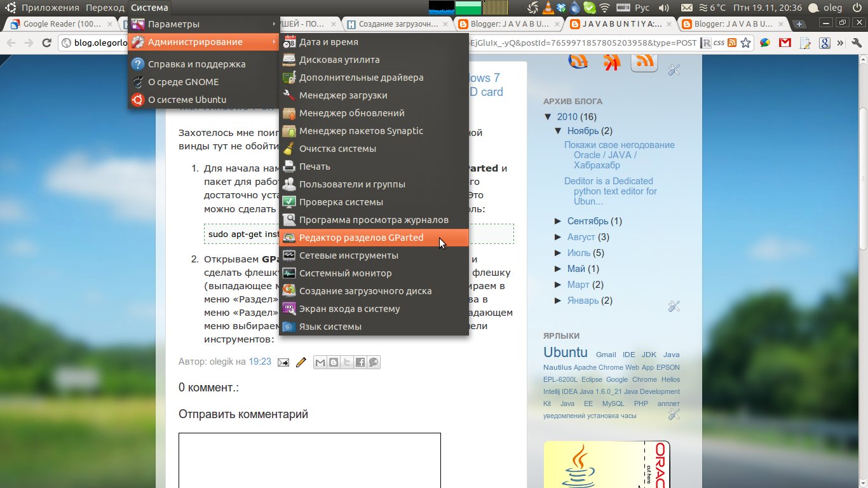868x488 pixels.
Task: Open Сетевые инструменты entry
Action: pos(374,255)
